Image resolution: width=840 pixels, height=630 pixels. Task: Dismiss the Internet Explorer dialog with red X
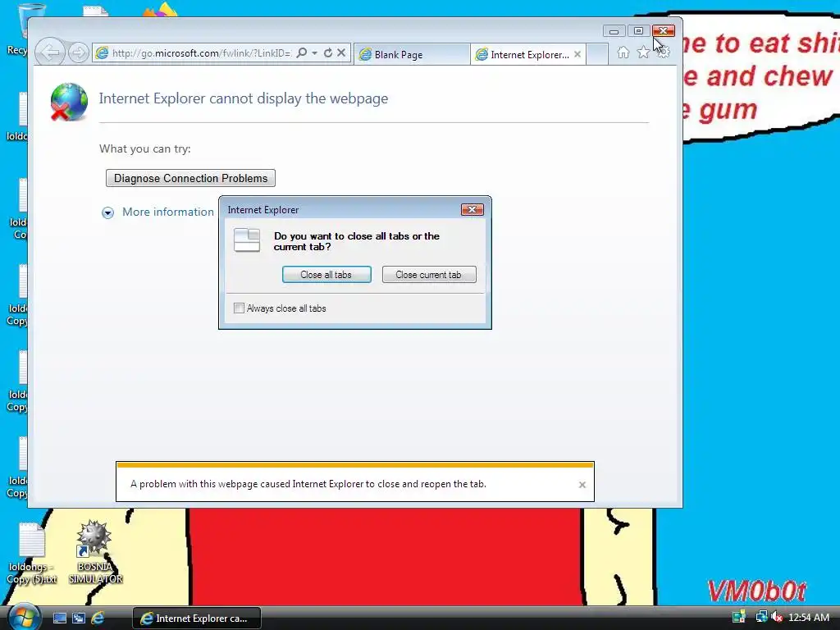coord(472,209)
